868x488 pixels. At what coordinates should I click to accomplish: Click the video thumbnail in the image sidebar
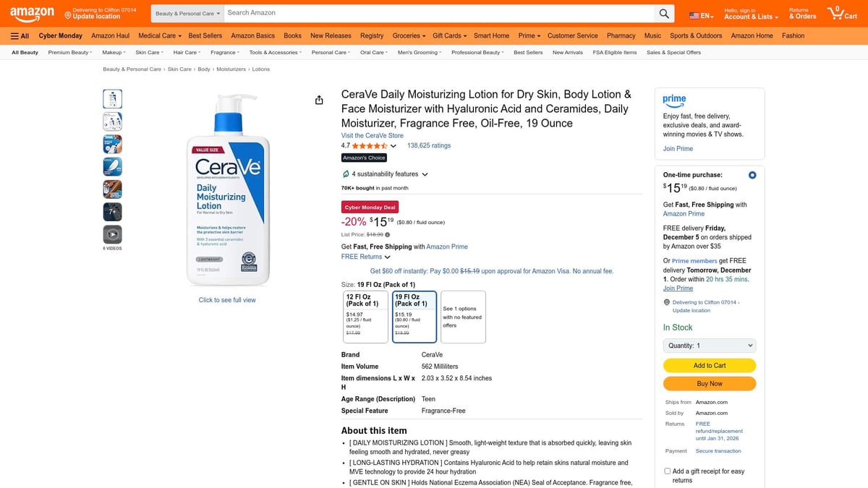112,234
